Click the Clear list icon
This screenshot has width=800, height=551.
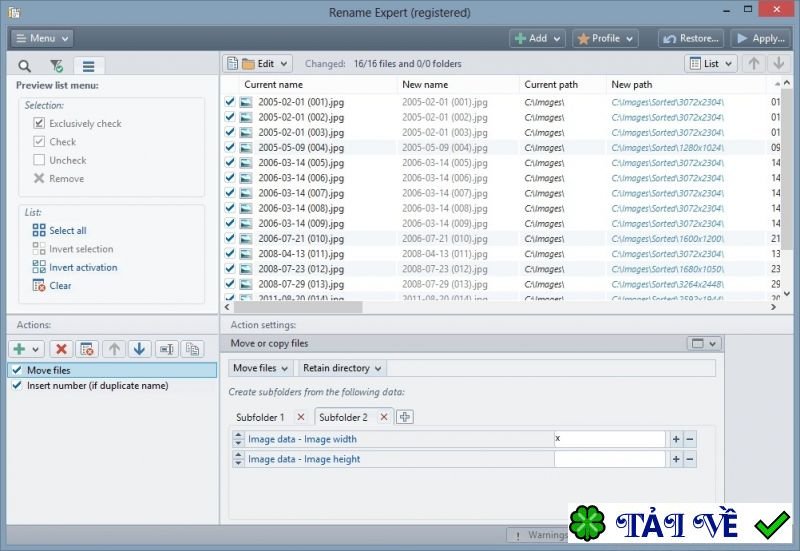39,286
